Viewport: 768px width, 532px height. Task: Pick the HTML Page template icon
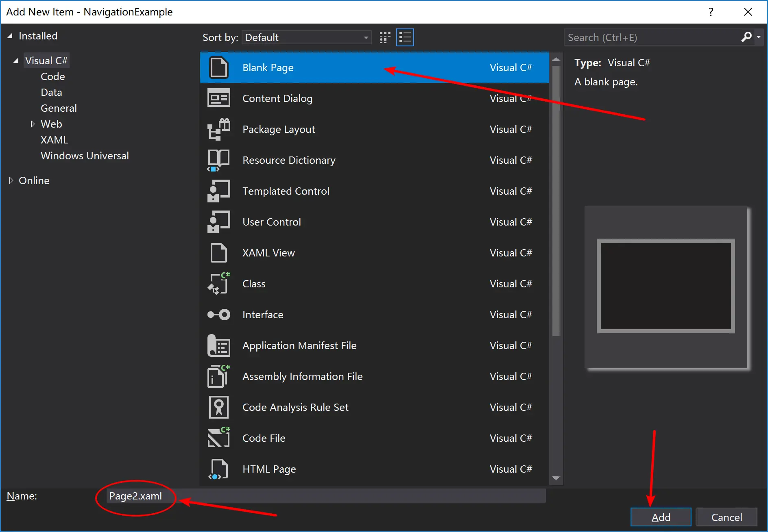pyautogui.click(x=218, y=469)
